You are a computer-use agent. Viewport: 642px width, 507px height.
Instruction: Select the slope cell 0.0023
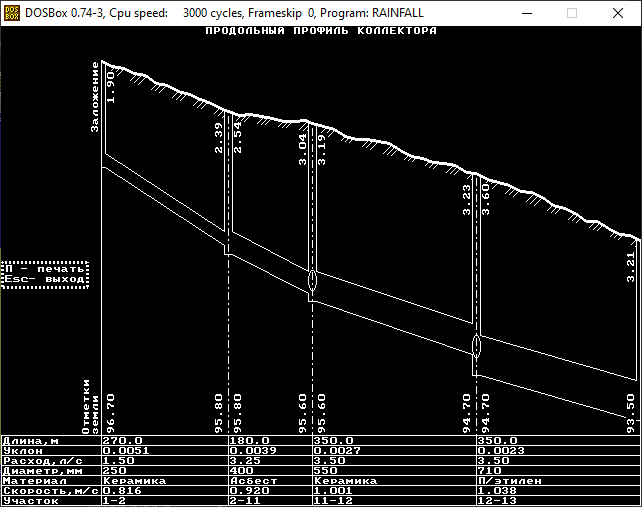[x=502, y=451]
